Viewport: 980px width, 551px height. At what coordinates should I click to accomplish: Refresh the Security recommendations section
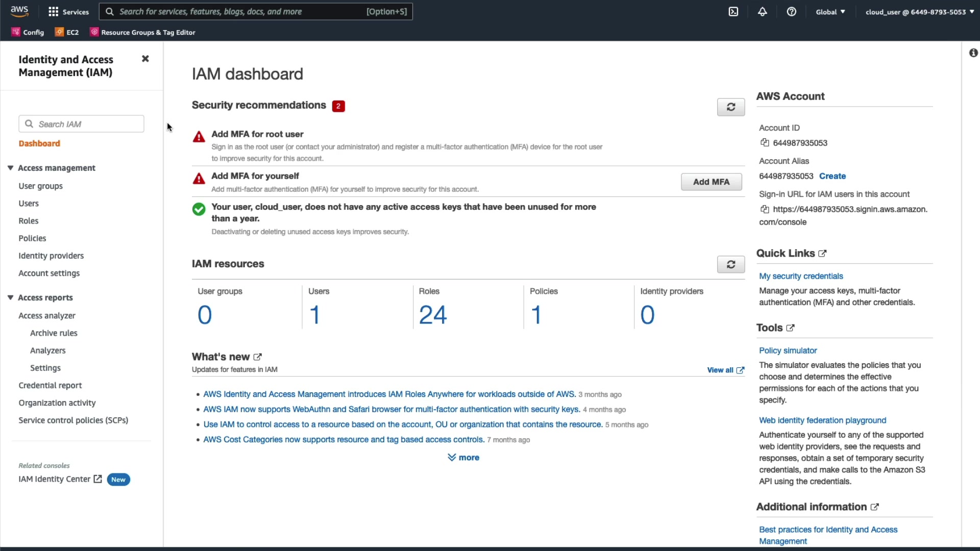(730, 107)
